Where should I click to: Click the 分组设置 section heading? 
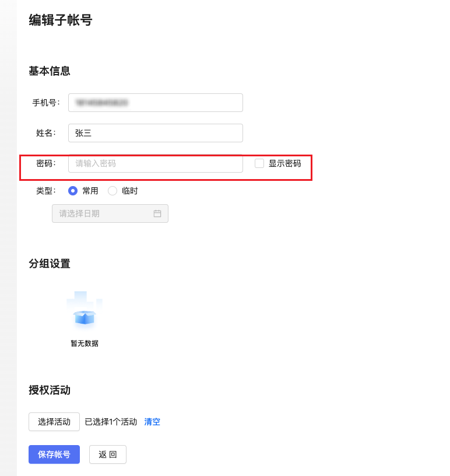(x=50, y=264)
